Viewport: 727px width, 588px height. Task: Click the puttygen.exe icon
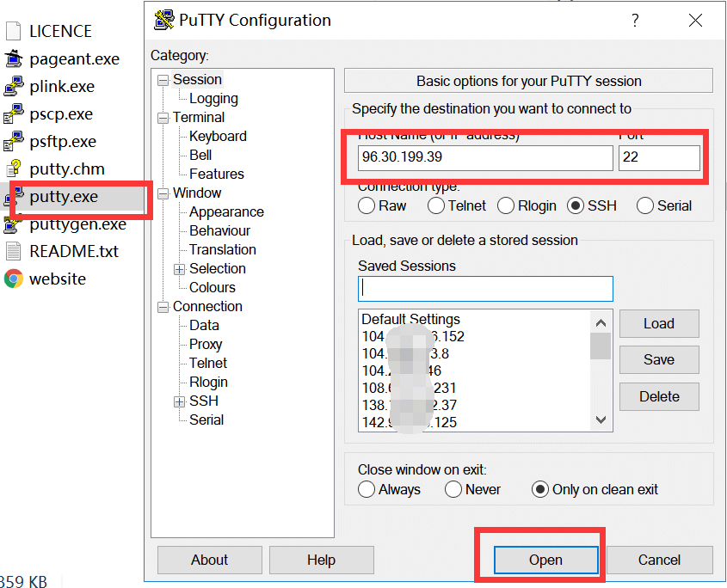tap(14, 224)
